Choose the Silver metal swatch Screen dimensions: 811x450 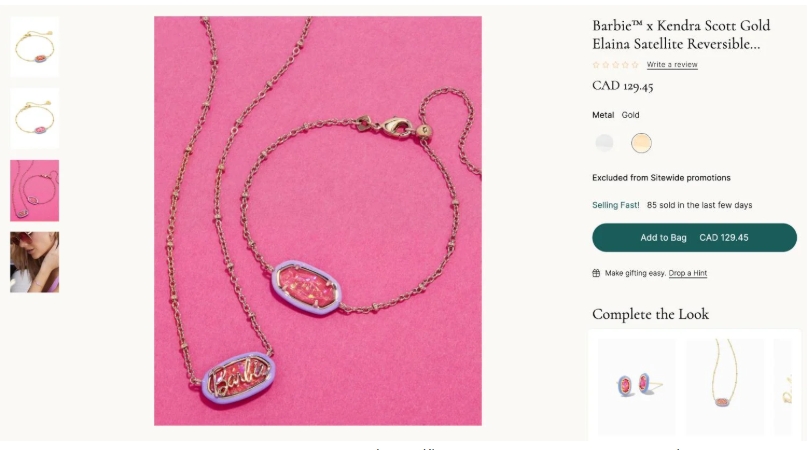coord(604,143)
